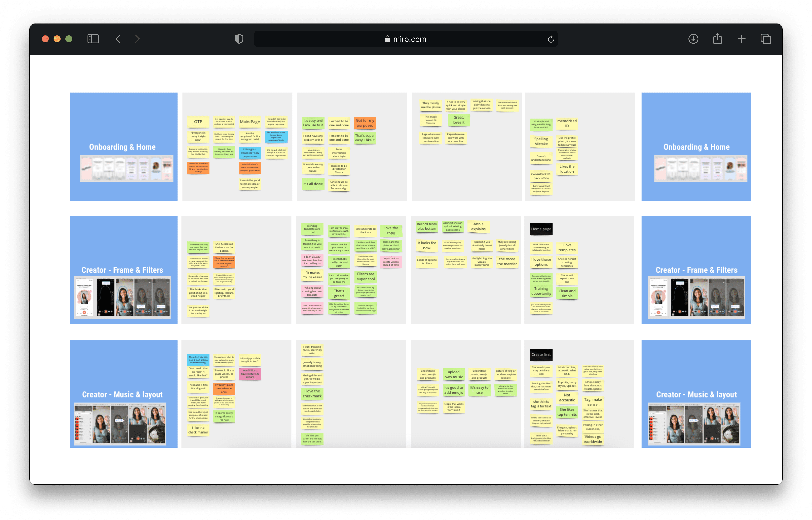The height and width of the screenshot is (520, 812).
Task: Click the orange Not for my purposes note
Action: pos(365,123)
